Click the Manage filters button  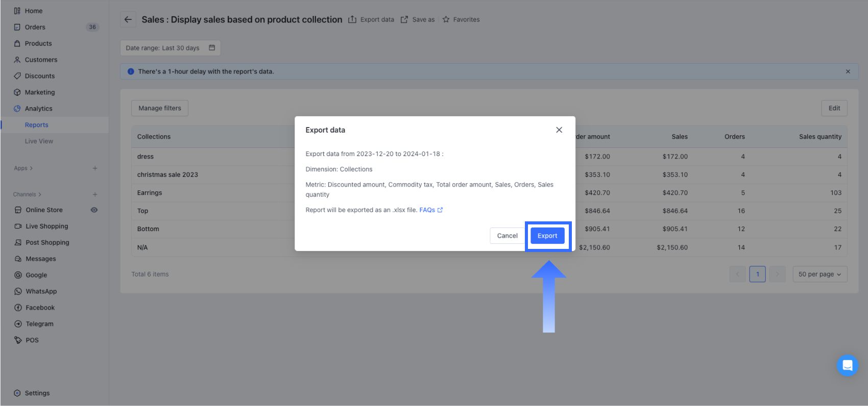160,108
